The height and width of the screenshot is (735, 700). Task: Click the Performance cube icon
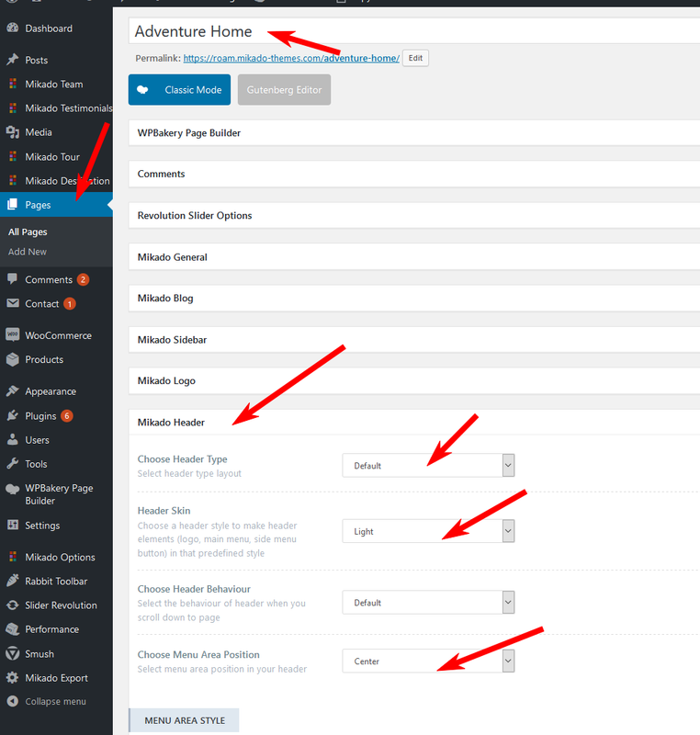click(13, 629)
